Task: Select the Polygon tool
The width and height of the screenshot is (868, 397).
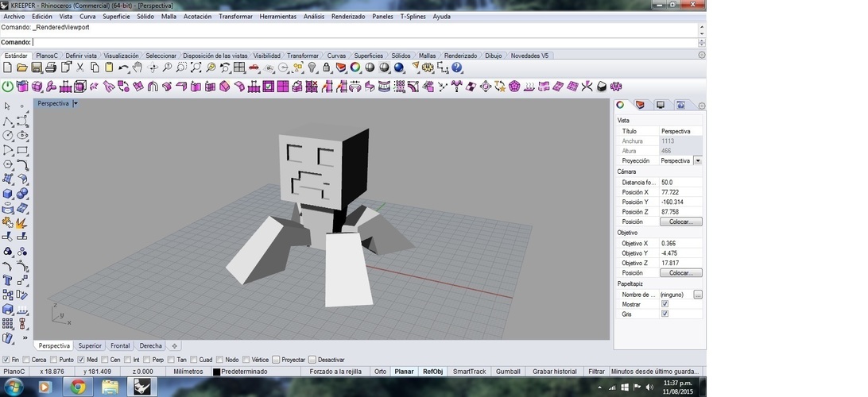Action: click(8, 165)
